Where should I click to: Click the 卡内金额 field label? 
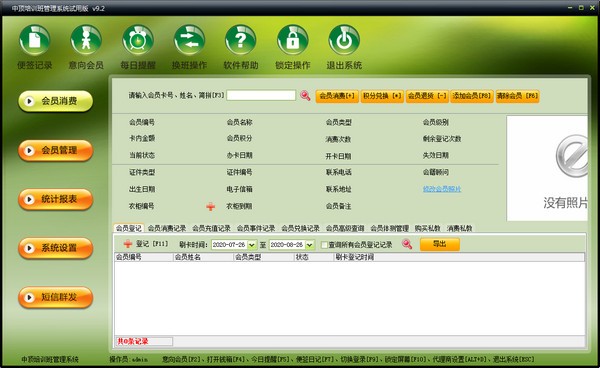(x=142, y=138)
